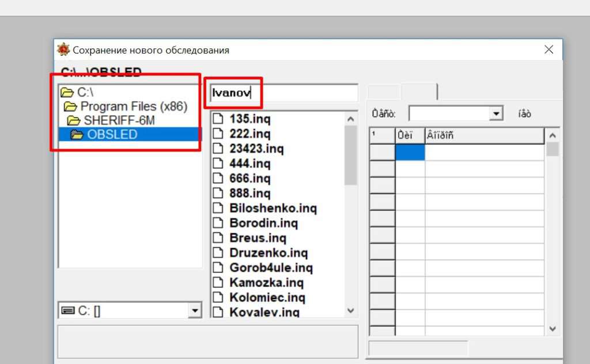
Task: Click the 135.inq file icon
Action: tap(218, 119)
